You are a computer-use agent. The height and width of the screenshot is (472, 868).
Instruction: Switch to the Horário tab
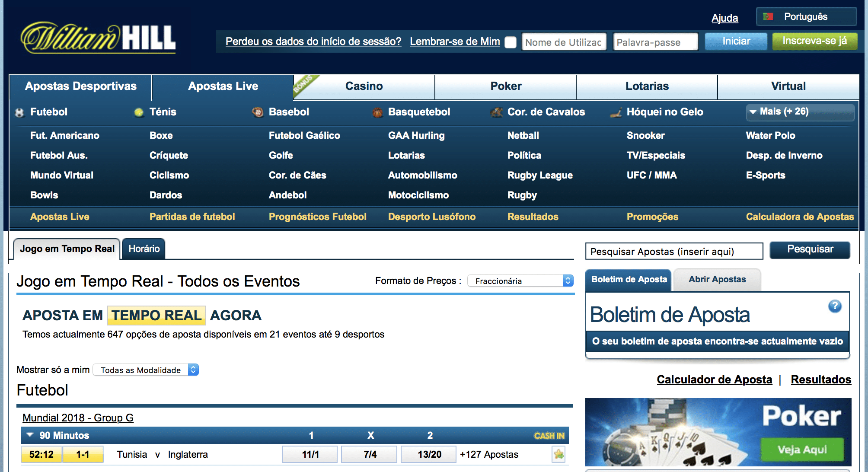tap(144, 249)
